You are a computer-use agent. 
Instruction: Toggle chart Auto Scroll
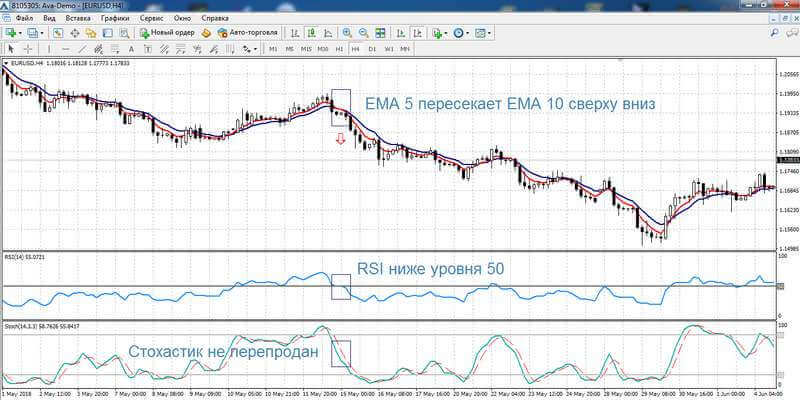click(401, 33)
